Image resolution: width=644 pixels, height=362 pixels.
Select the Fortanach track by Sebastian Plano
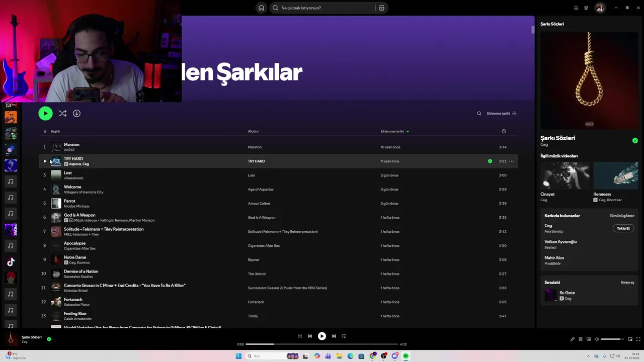[x=278, y=302]
